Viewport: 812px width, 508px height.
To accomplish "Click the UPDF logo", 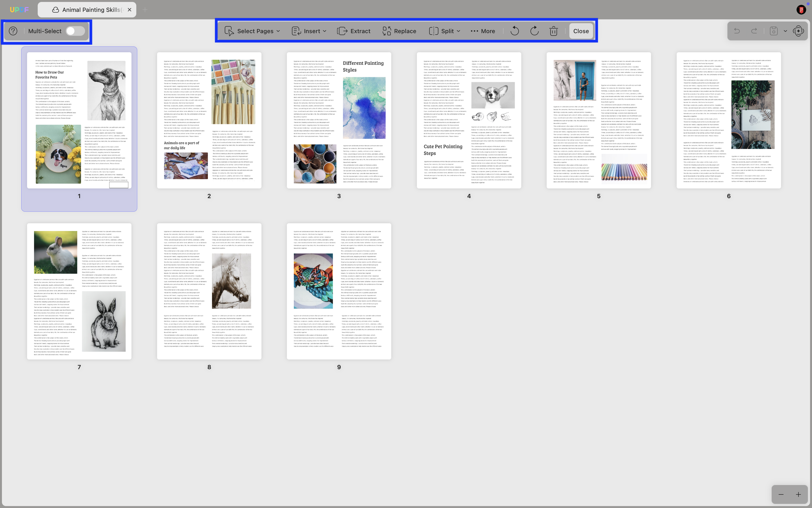I will click(x=19, y=10).
